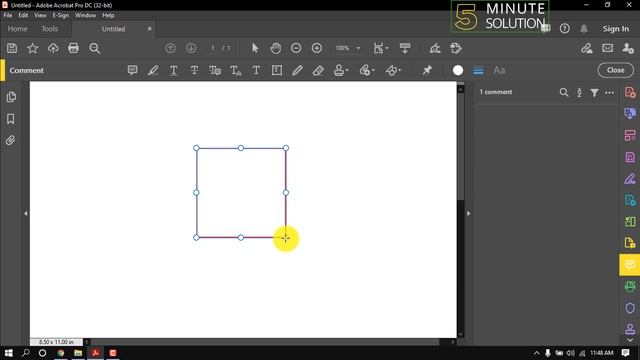Open the Drawing shapes tool dropdown
The image size is (640, 360).
tap(393, 70)
